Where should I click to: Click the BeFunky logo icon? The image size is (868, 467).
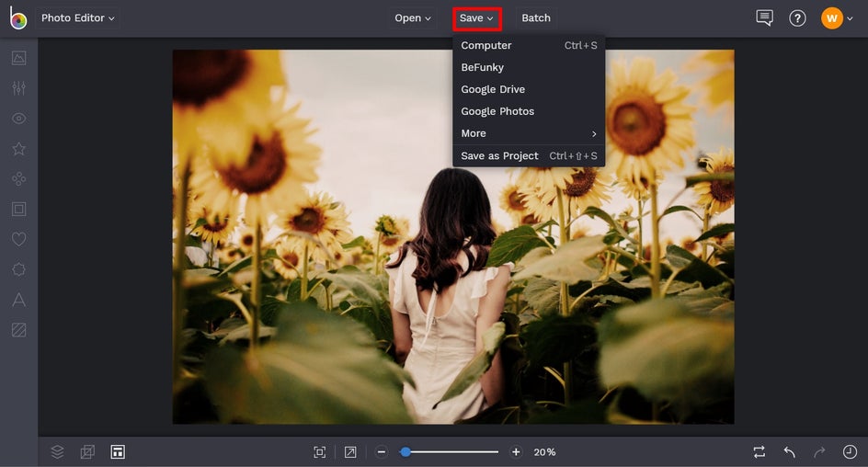coord(17,17)
